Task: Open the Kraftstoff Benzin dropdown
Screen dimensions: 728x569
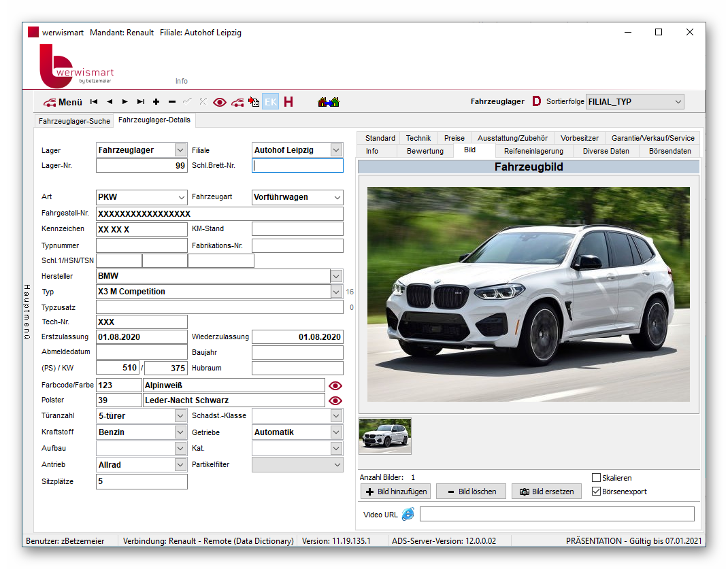Action: click(x=180, y=432)
